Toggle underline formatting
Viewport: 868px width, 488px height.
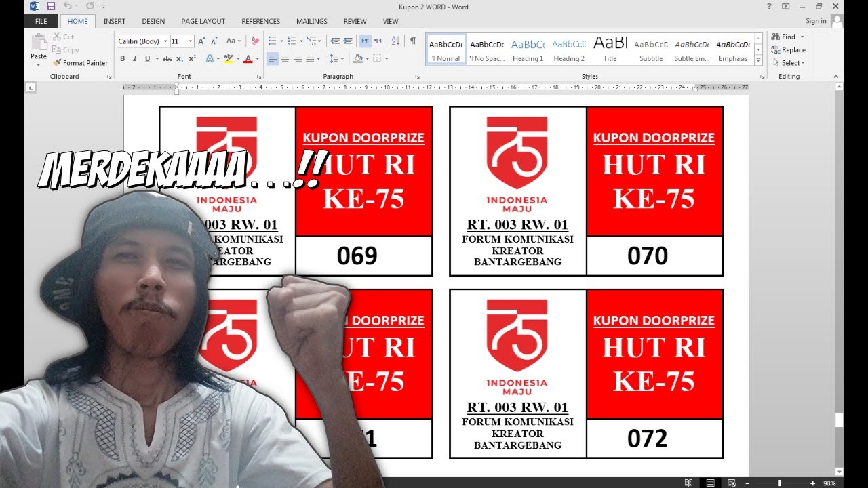[x=147, y=59]
